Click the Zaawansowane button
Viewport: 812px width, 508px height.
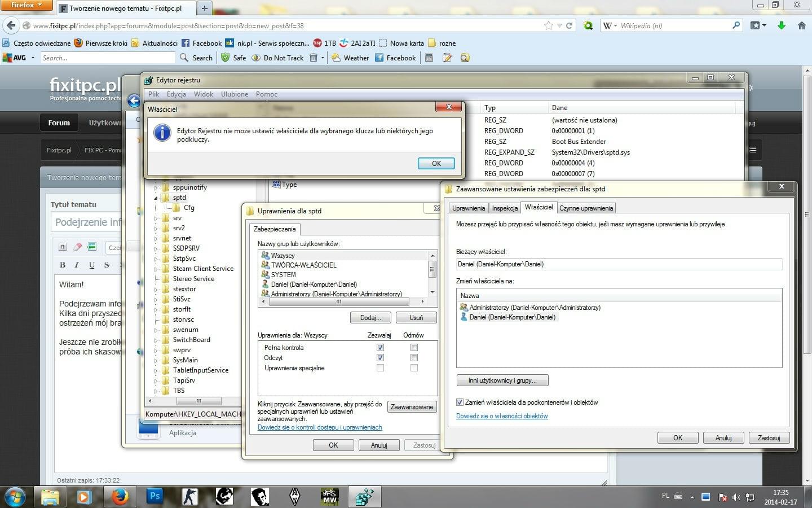coord(412,407)
